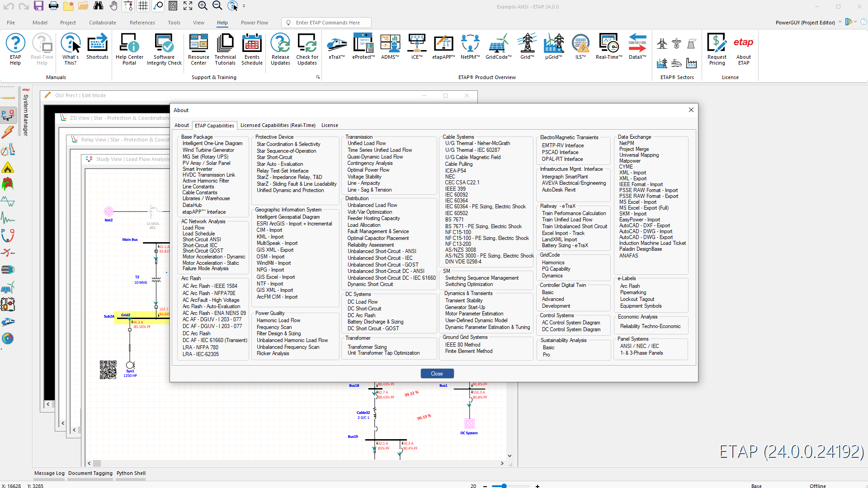This screenshot has height=488, width=868.
Task: Select the About tab in About dialog
Action: pos(182,125)
